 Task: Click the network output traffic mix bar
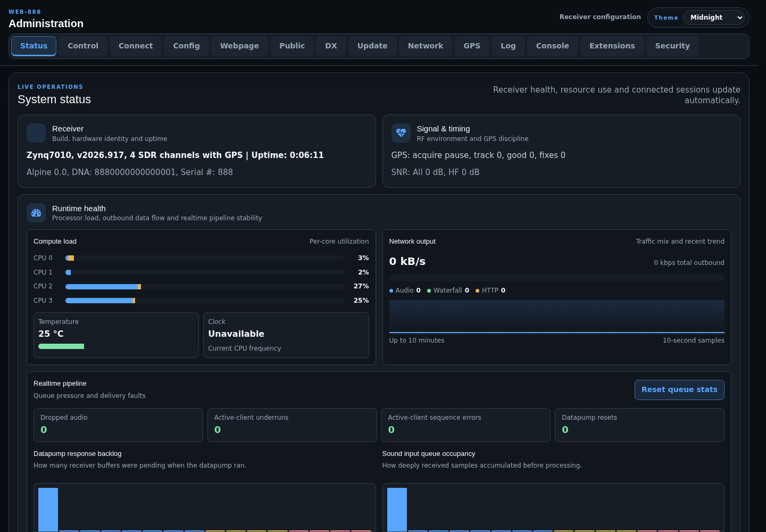[556, 278]
